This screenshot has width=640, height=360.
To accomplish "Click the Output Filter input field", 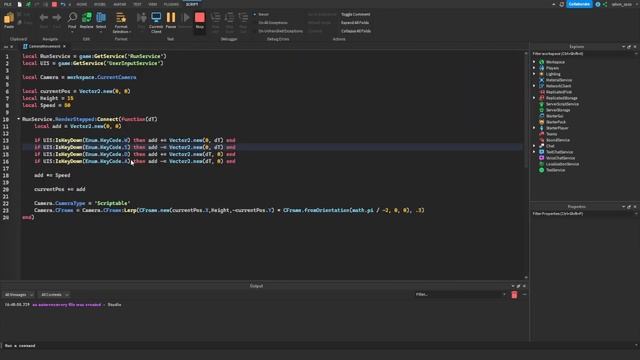I will click(x=460, y=294).
